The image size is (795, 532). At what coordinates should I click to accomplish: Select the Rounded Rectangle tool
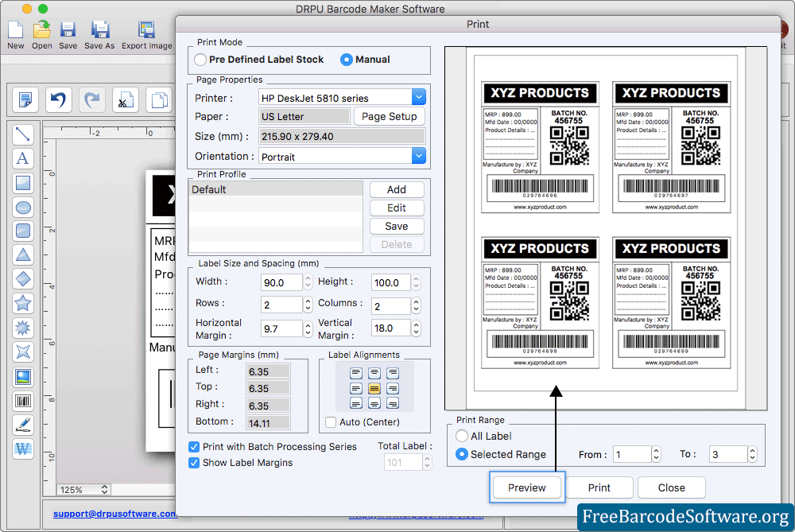click(x=23, y=231)
